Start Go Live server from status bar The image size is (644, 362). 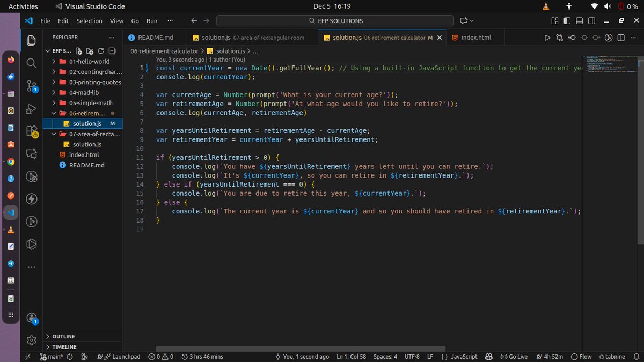tap(513, 356)
